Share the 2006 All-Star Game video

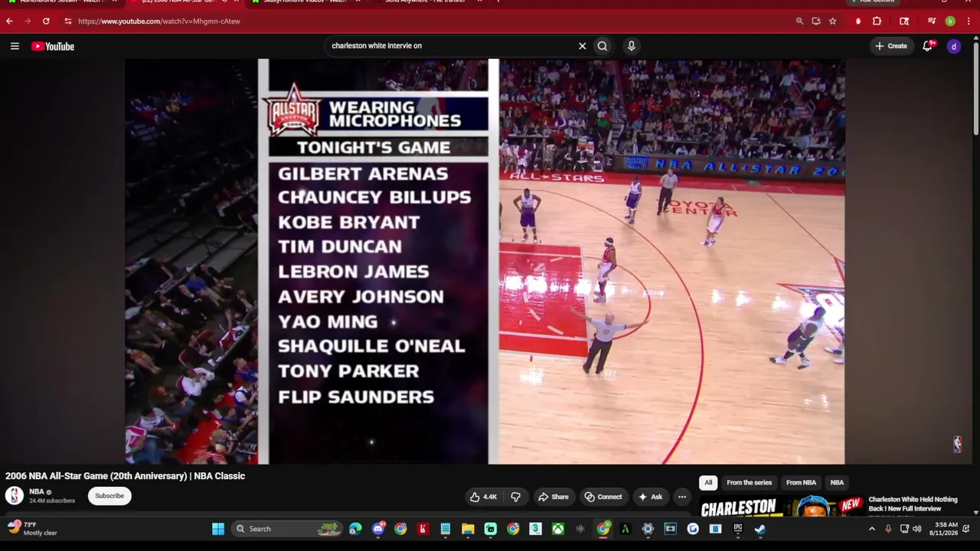(553, 497)
